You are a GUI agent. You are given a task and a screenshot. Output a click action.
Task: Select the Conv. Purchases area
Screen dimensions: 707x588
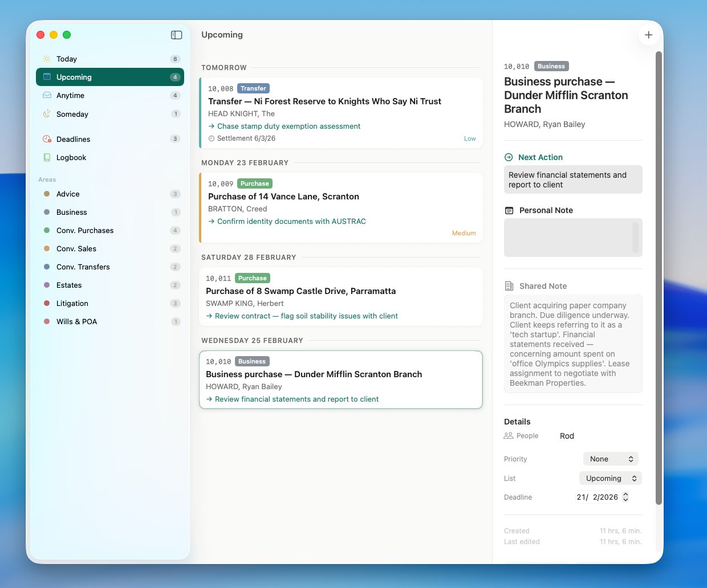(x=84, y=230)
